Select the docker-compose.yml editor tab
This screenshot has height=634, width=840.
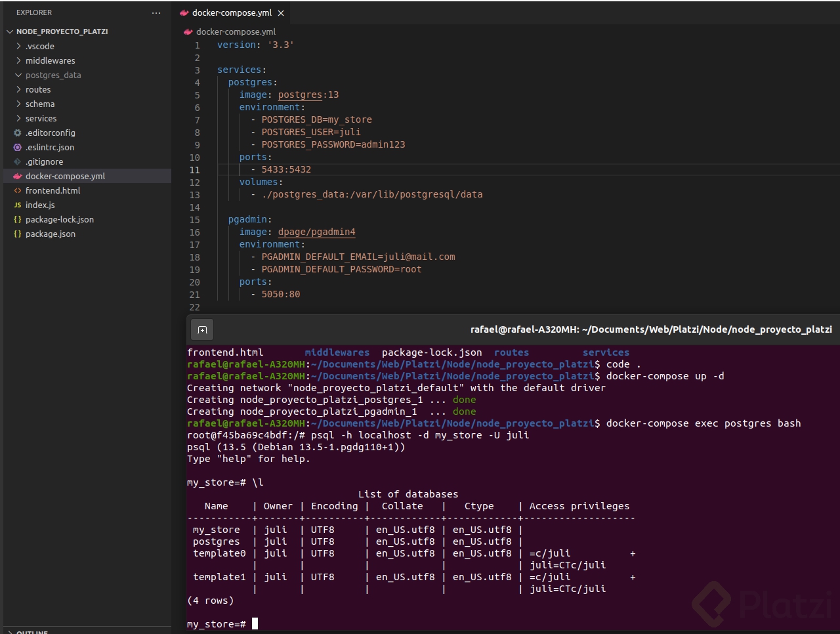click(x=232, y=12)
